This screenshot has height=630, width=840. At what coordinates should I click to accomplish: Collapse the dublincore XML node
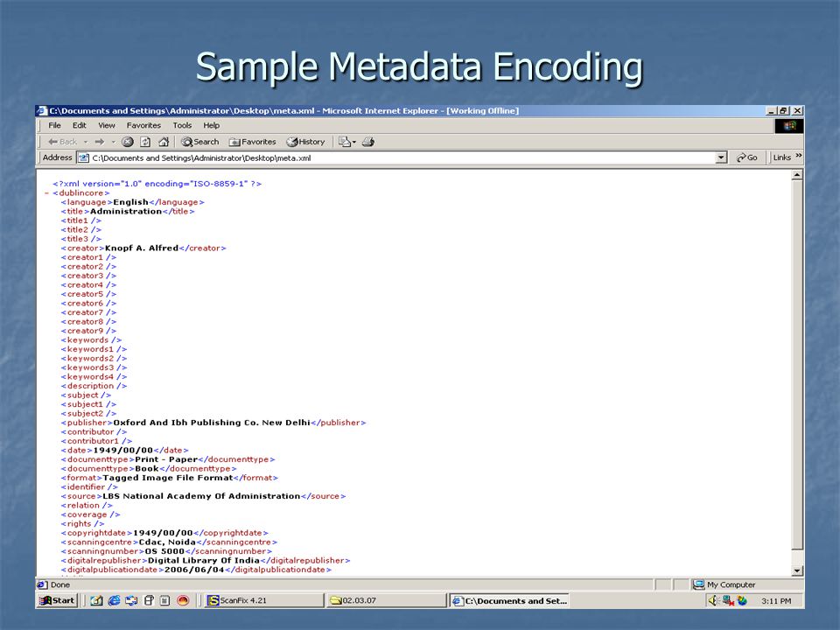tap(47, 192)
